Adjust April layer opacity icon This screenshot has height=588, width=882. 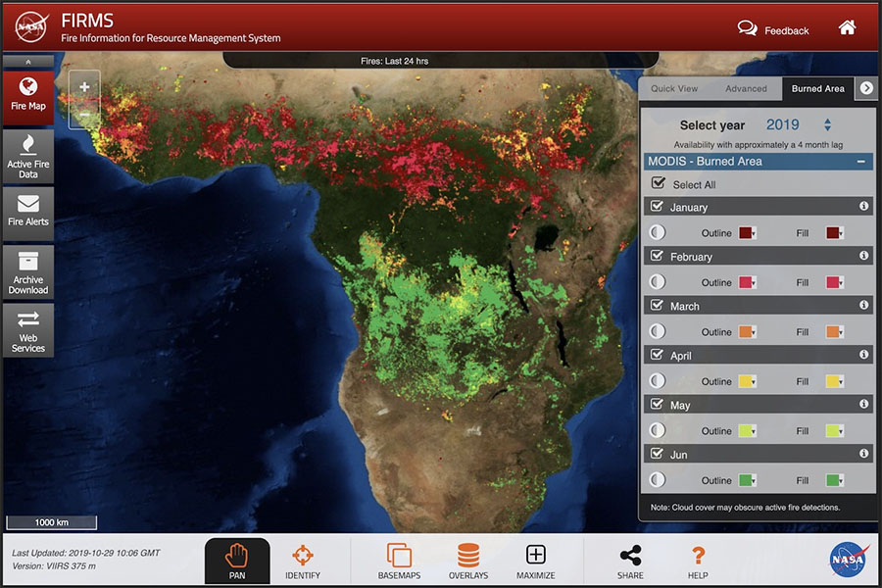coord(657,381)
